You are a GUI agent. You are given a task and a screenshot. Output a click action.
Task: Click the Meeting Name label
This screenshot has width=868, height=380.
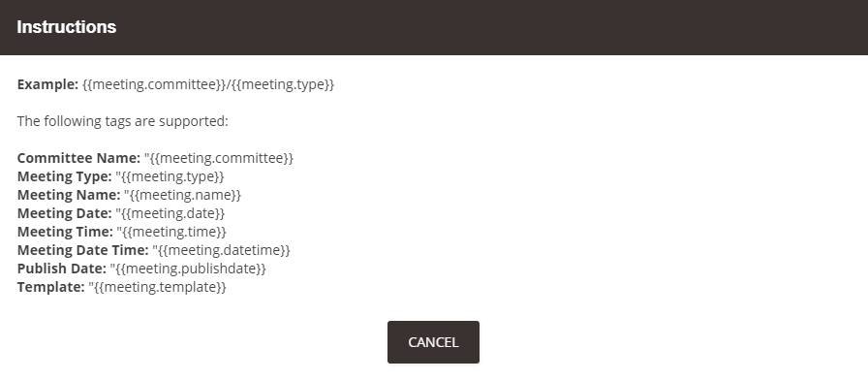coord(69,195)
